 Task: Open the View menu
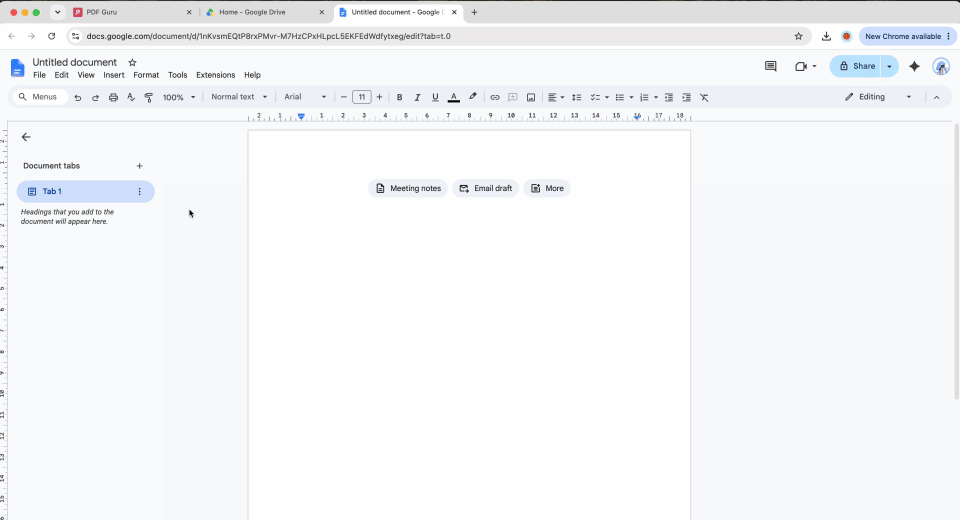click(x=86, y=75)
